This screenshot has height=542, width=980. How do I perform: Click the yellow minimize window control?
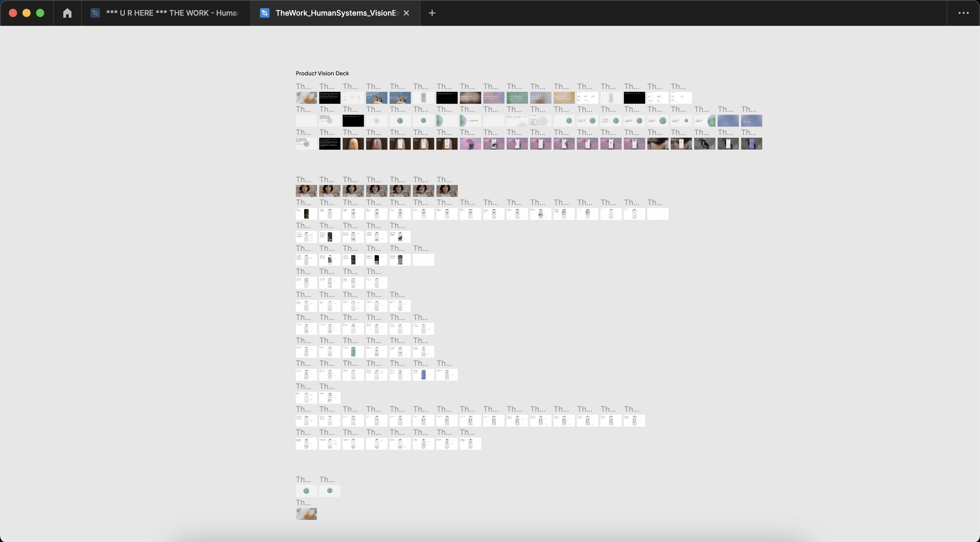(26, 13)
